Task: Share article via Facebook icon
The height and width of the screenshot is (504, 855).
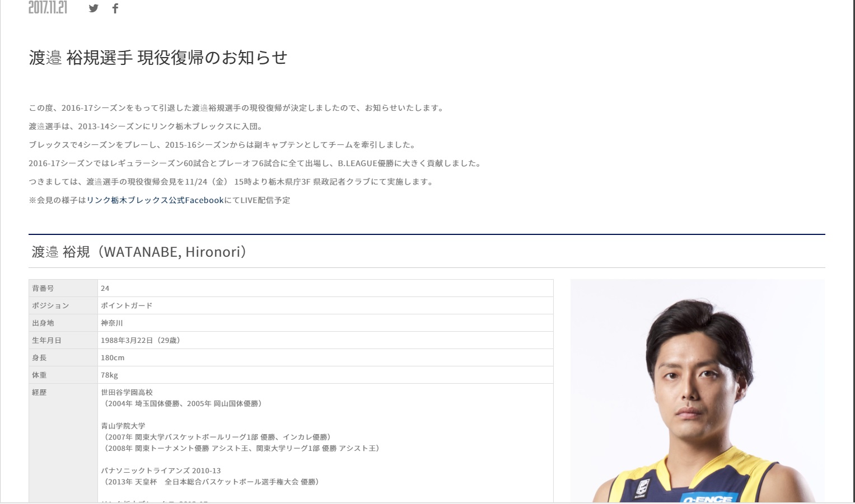Action: click(x=115, y=8)
